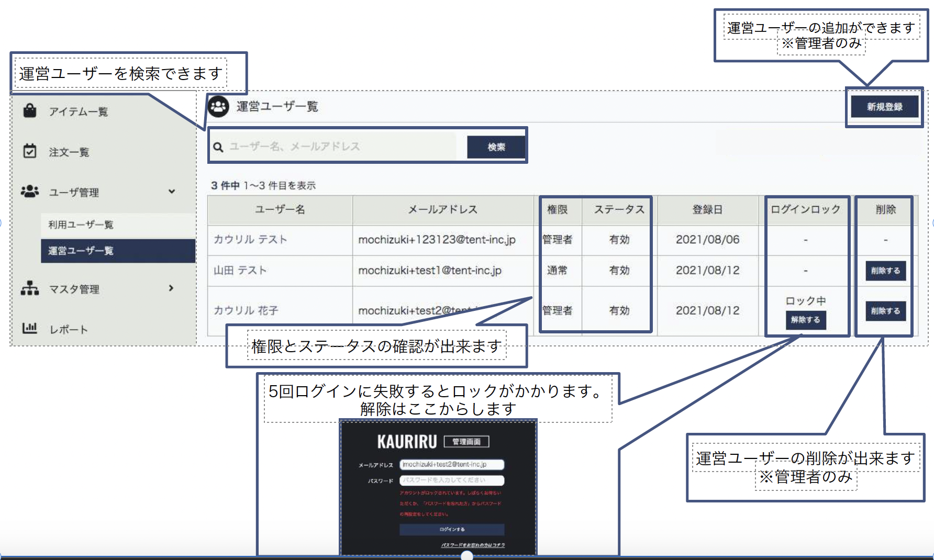Click the magnifying glass search icon
The height and width of the screenshot is (560, 934).
coord(218,147)
